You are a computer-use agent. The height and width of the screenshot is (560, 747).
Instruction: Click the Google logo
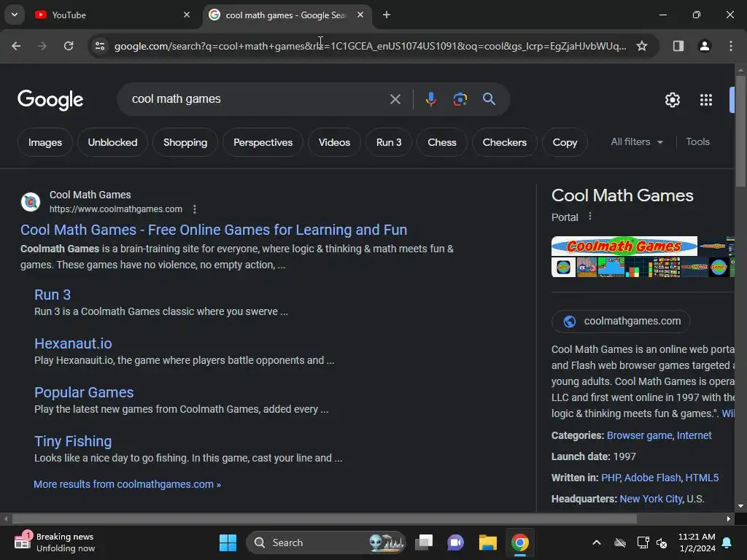(50, 99)
